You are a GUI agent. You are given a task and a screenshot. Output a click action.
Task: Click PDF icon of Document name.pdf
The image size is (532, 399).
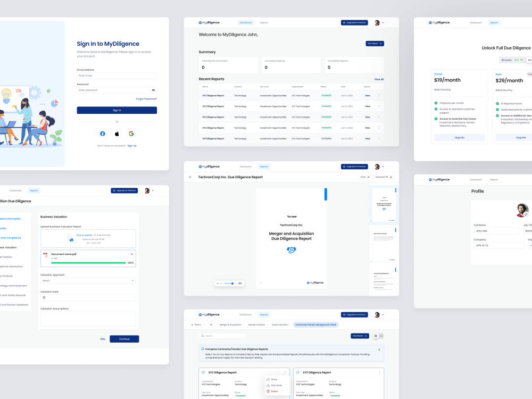point(46,255)
